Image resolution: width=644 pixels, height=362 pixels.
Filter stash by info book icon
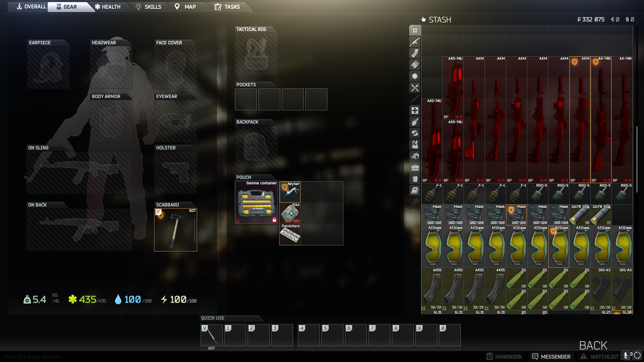415,190
